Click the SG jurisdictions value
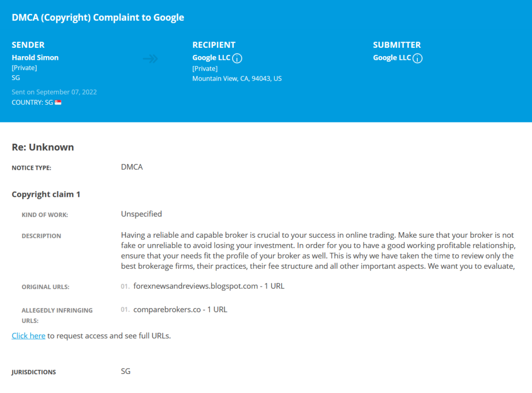 (126, 371)
